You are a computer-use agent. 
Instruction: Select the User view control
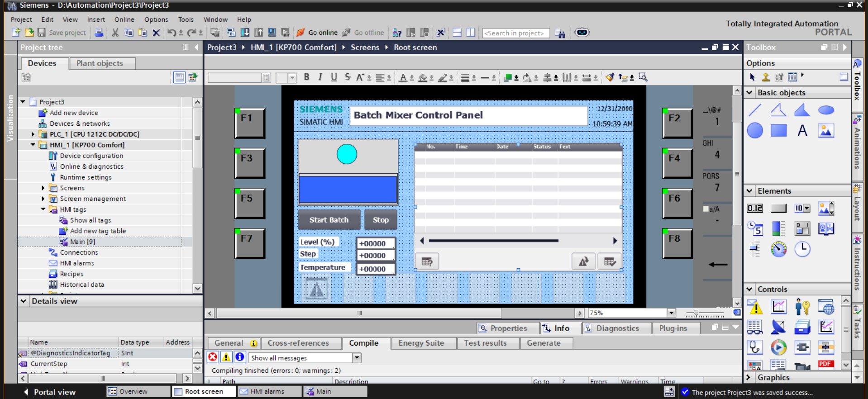pos(802,307)
